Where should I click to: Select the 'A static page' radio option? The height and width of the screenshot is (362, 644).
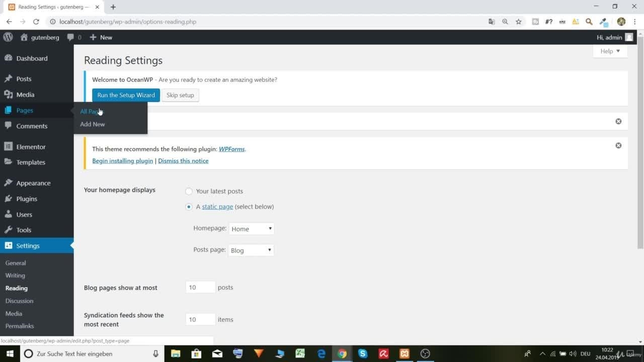tap(189, 207)
